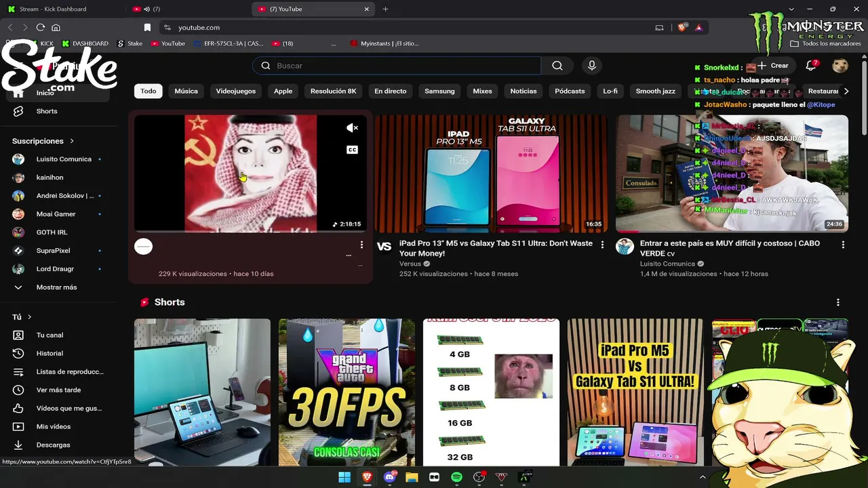Open Inicio home in sidebar
868x488 pixels.
(58, 93)
